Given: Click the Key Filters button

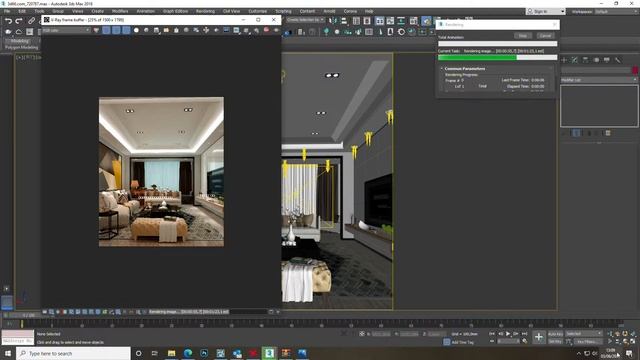Looking at the screenshot, I should point(587,341).
